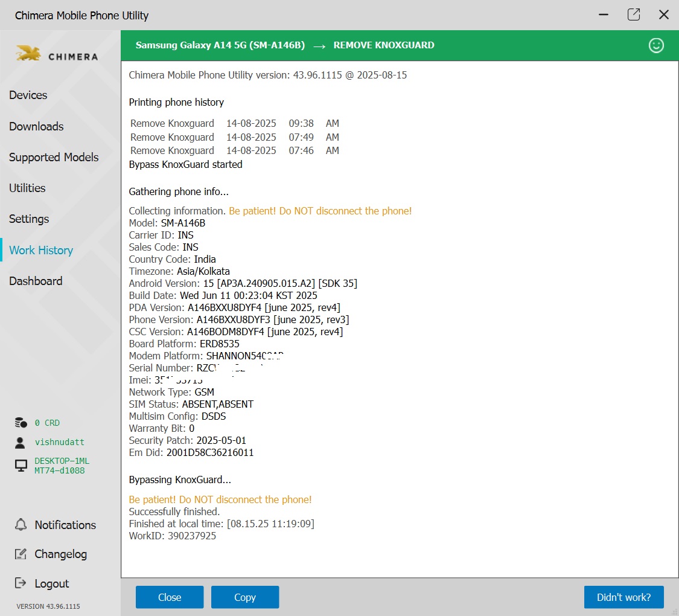Close the Chimera application window
This screenshot has height=616, width=679.
click(x=663, y=14)
